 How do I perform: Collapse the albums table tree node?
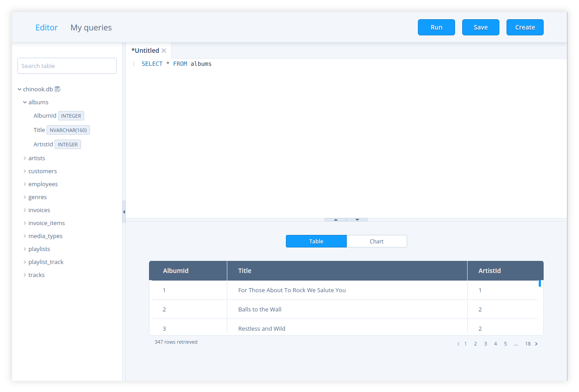pos(25,102)
